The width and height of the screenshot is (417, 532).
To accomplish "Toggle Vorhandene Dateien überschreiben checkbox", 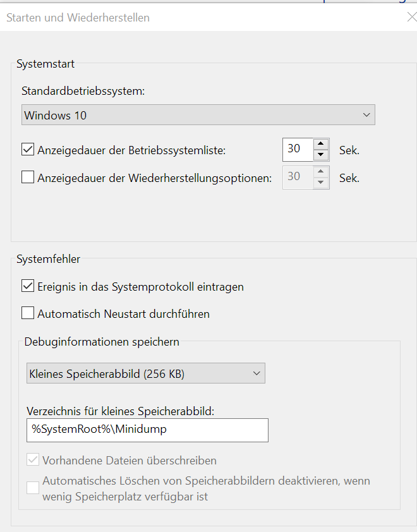I will (x=33, y=460).
